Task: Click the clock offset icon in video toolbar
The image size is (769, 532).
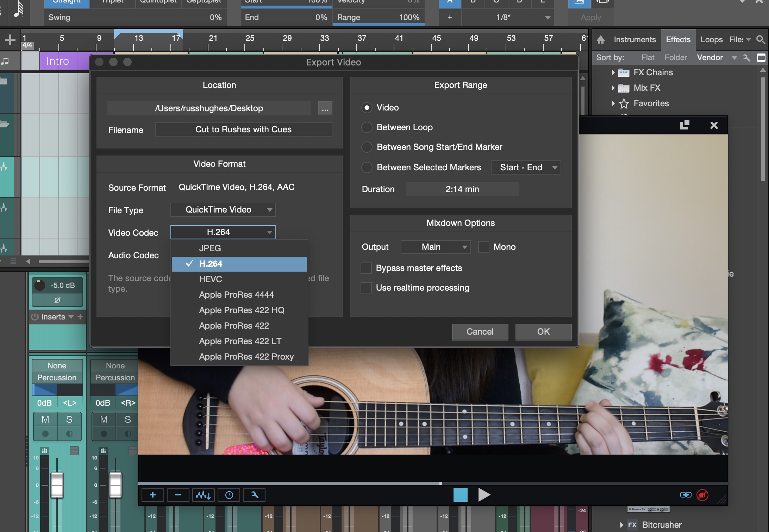Action: pos(229,495)
